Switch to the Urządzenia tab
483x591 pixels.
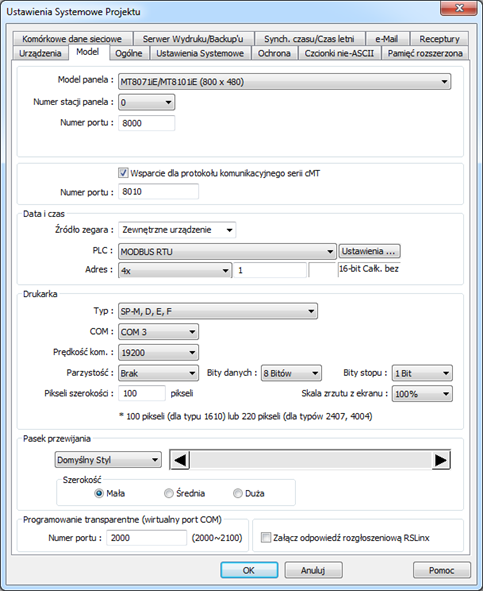(40, 53)
